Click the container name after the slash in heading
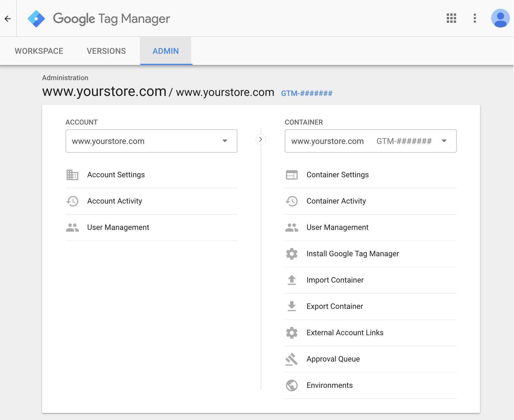This screenshot has width=514, height=420. [225, 92]
